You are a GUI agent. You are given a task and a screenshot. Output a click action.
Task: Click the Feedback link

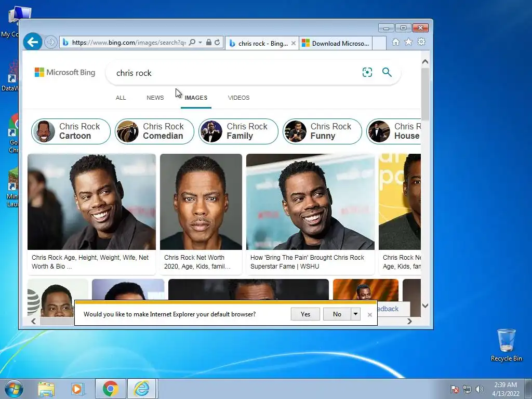pyautogui.click(x=388, y=309)
